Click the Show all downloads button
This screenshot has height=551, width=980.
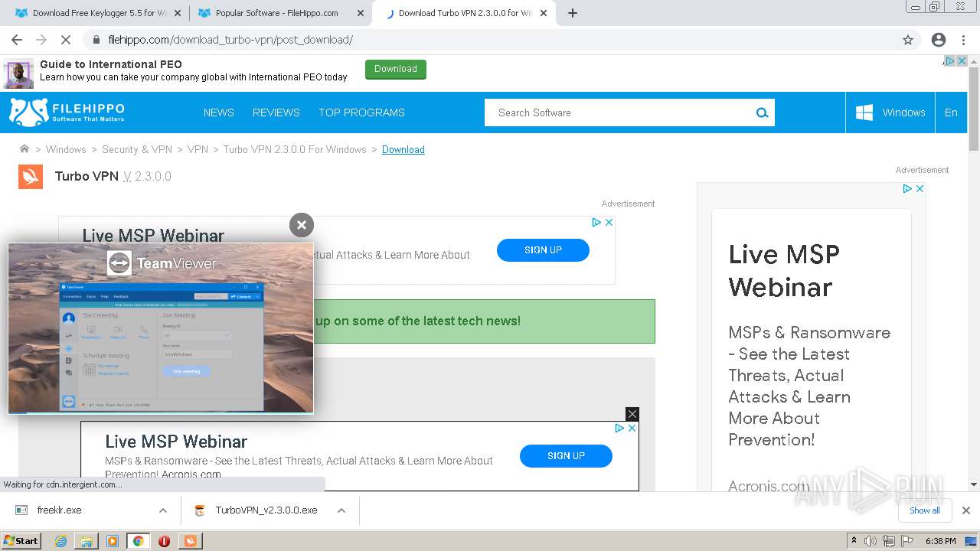click(925, 510)
